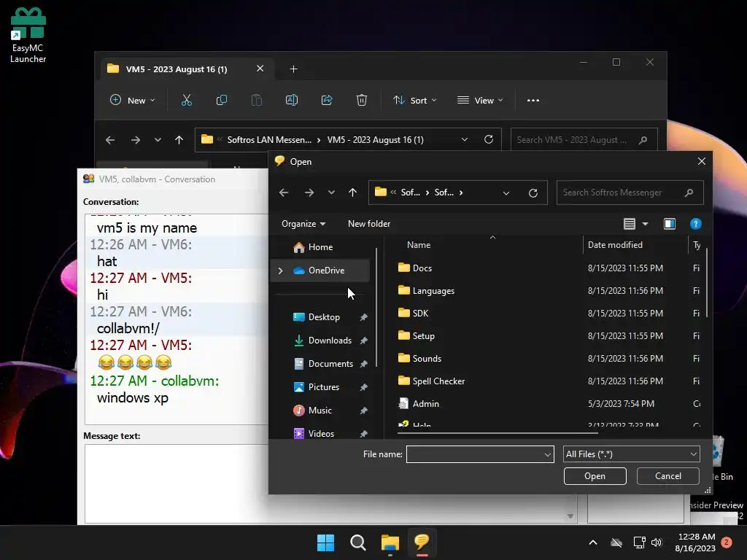The height and width of the screenshot is (560, 747).
Task: Add a new File Explorer tab
Action: [293, 69]
